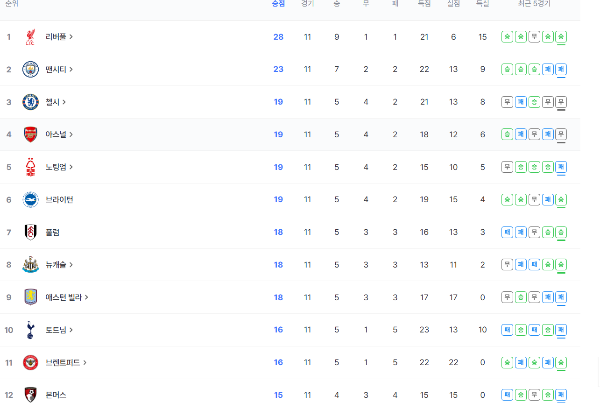Open the Manchester City crest icon
The height and width of the screenshot is (403, 600).
tap(30, 69)
